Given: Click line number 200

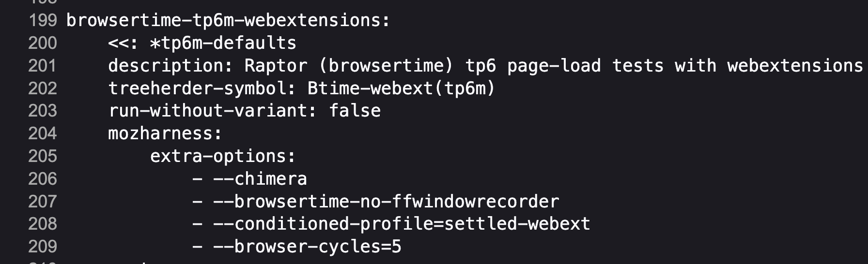Looking at the screenshot, I should click(x=43, y=43).
